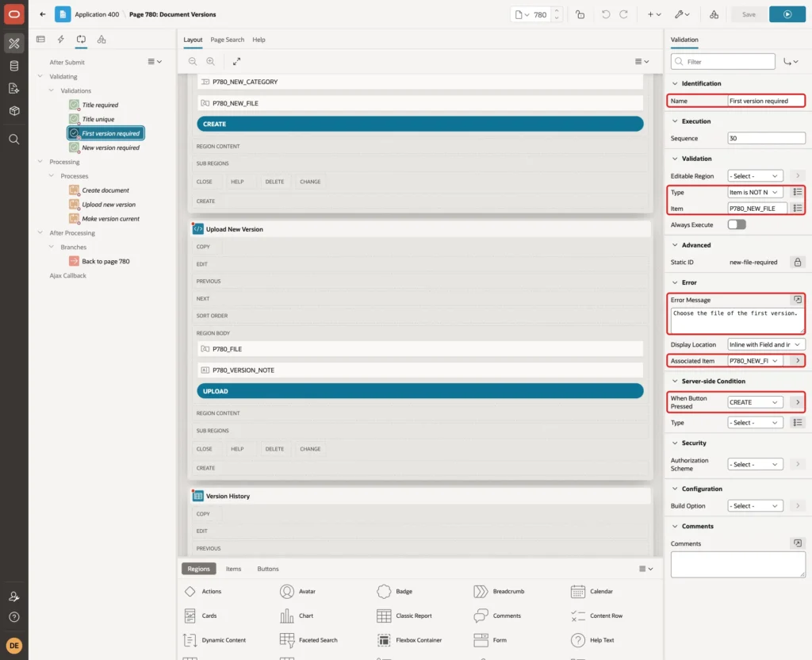Collapse the Server-side Condition section

pos(674,381)
